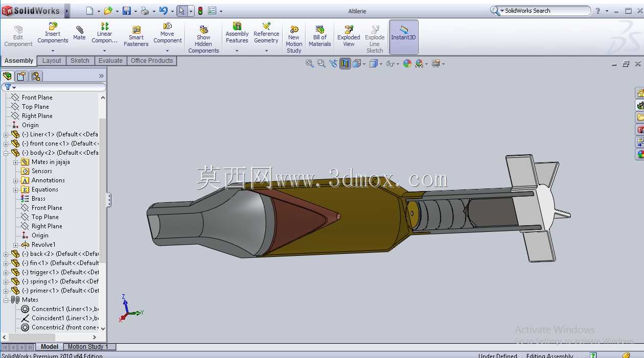Select the spring<1> component
The height and width of the screenshot is (358, 644).
(55, 281)
